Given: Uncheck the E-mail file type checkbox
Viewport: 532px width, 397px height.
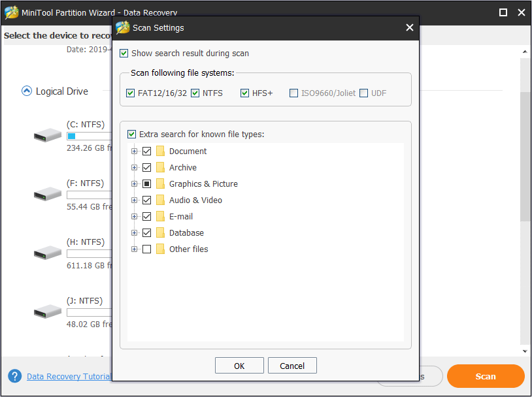Looking at the screenshot, I should [x=146, y=216].
